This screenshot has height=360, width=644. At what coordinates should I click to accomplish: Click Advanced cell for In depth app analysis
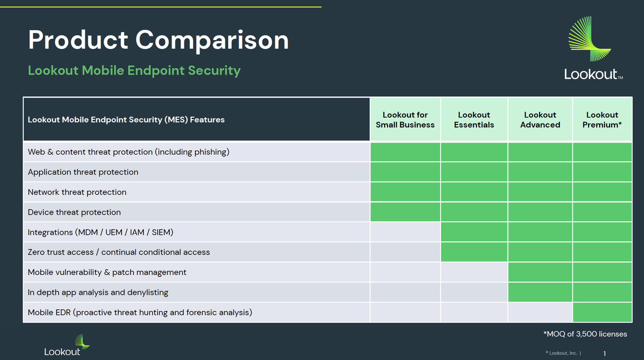click(540, 293)
